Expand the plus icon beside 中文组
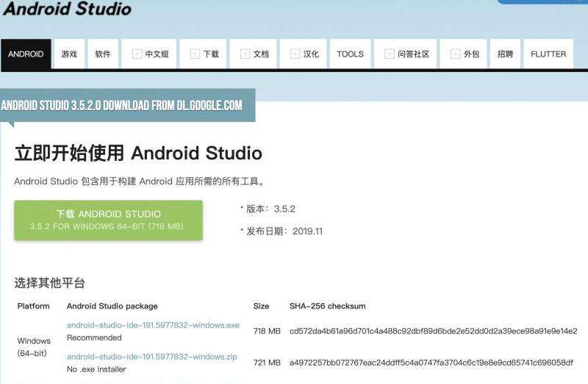The image size is (588, 384). point(137,54)
